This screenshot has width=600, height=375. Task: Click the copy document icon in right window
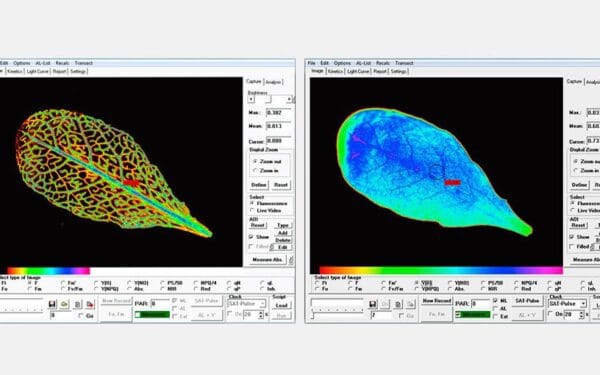point(398,304)
